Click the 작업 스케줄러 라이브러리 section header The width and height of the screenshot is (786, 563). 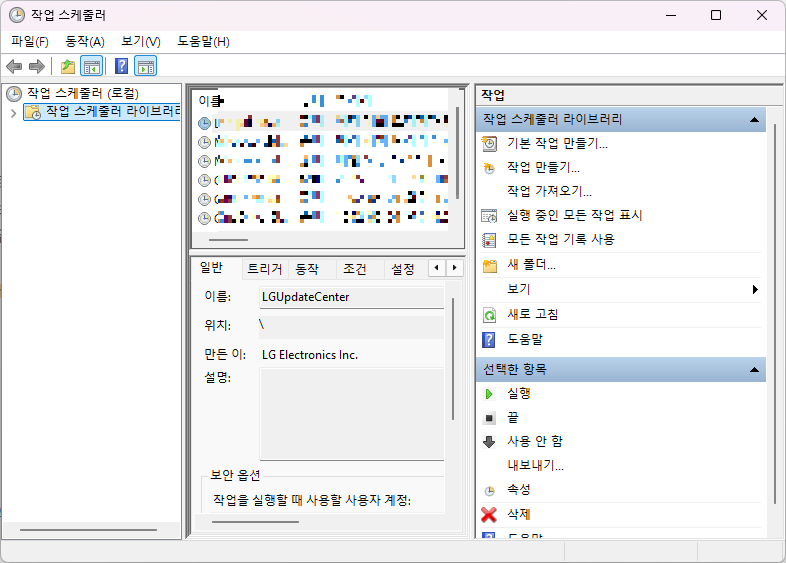coord(621,119)
